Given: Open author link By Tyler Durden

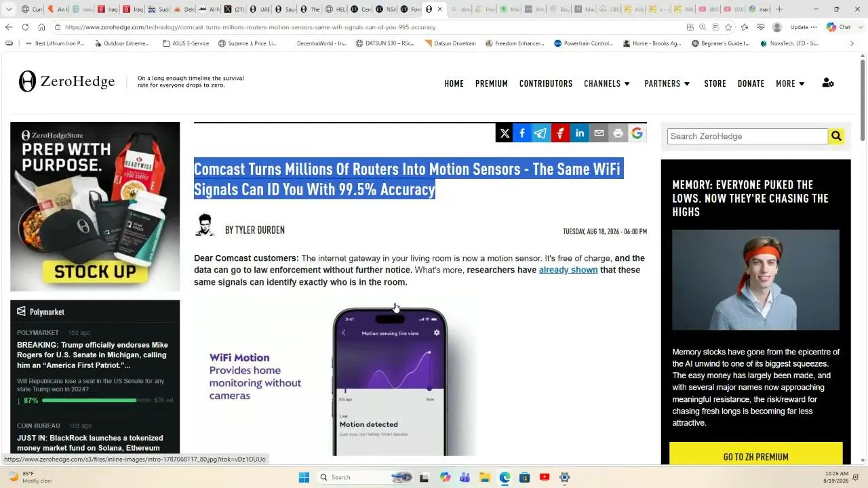Looking at the screenshot, I should tap(255, 230).
